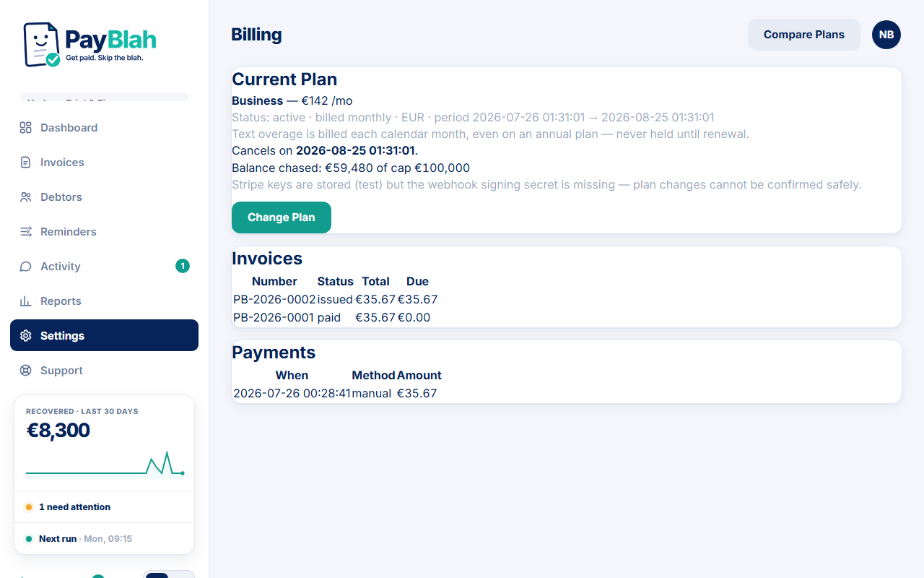
Task: Open the Support page
Action: [104, 371]
